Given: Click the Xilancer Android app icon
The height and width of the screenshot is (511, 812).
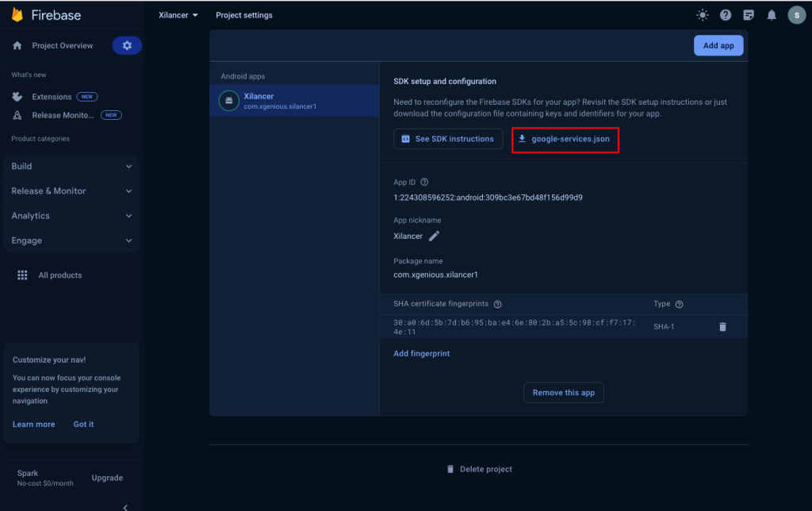Looking at the screenshot, I should click(229, 101).
